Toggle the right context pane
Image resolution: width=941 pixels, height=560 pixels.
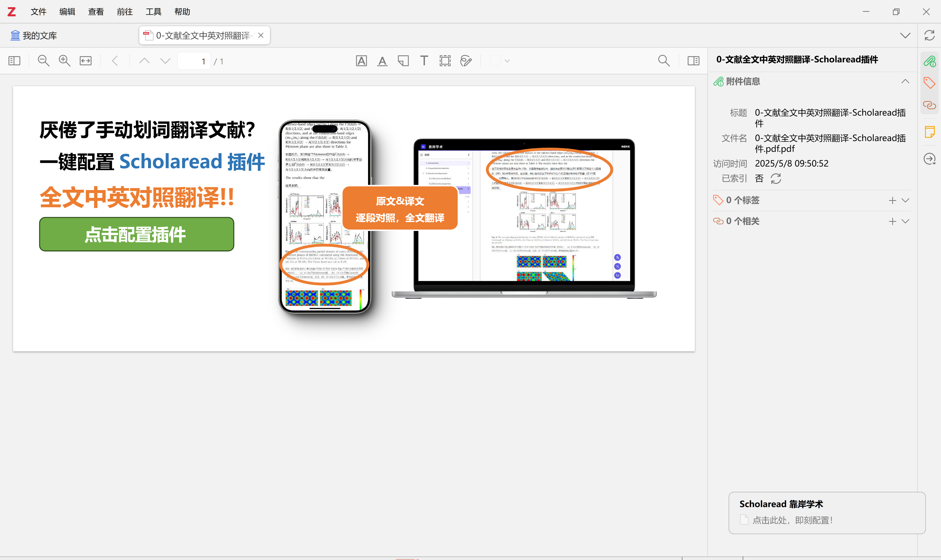(693, 61)
